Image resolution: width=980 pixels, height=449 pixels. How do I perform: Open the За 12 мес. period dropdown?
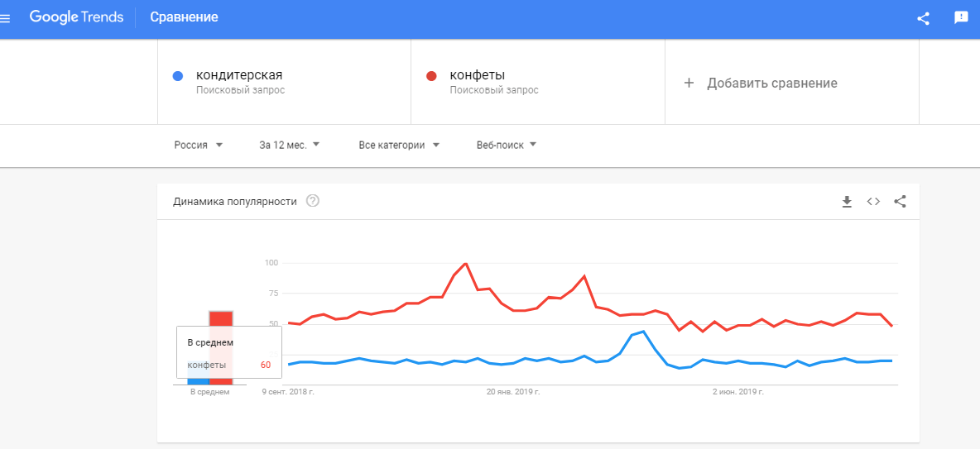[290, 145]
